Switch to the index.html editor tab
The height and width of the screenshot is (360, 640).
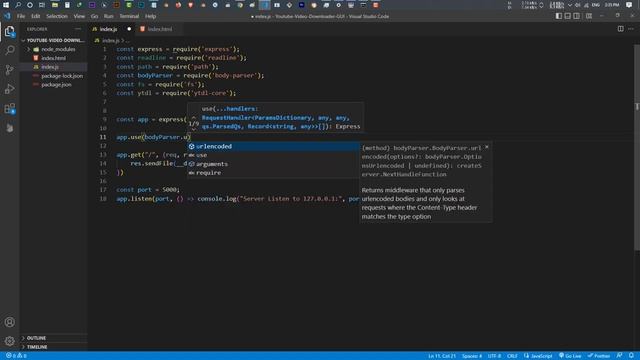160,29
